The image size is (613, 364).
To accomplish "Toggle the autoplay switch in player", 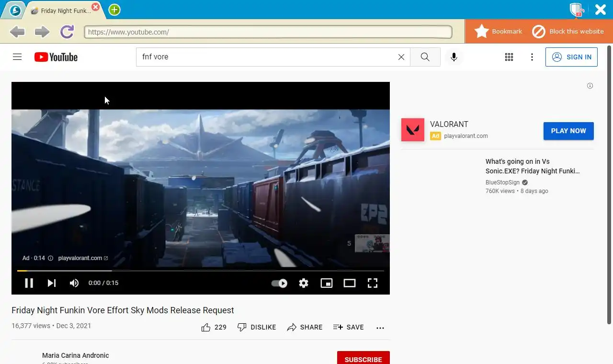I will (x=279, y=283).
